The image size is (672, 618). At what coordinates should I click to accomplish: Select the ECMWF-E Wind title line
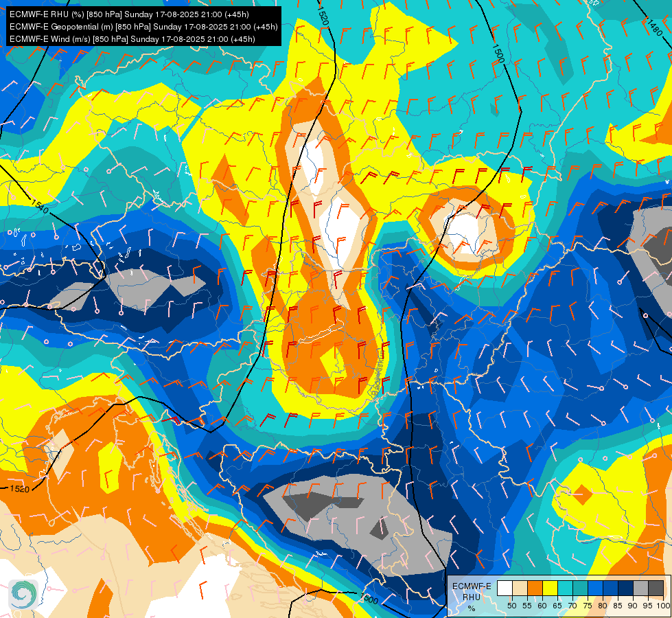tap(132, 39)
